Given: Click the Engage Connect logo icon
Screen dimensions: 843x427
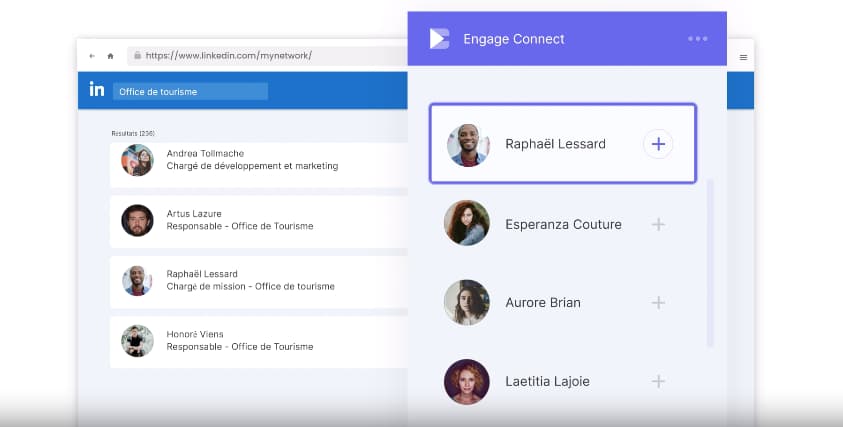Looking at the screenshot, I should click(x=439, y=39).
